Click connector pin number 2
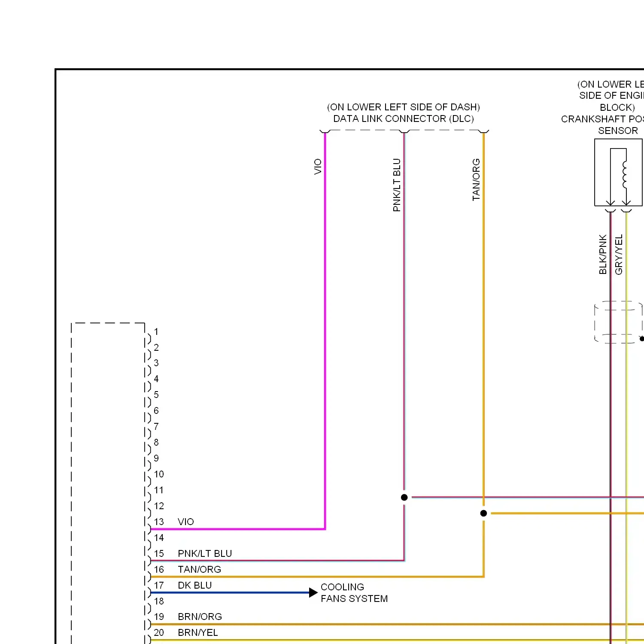The height and width of the screenshot is (644, 644). pos(156,347)
